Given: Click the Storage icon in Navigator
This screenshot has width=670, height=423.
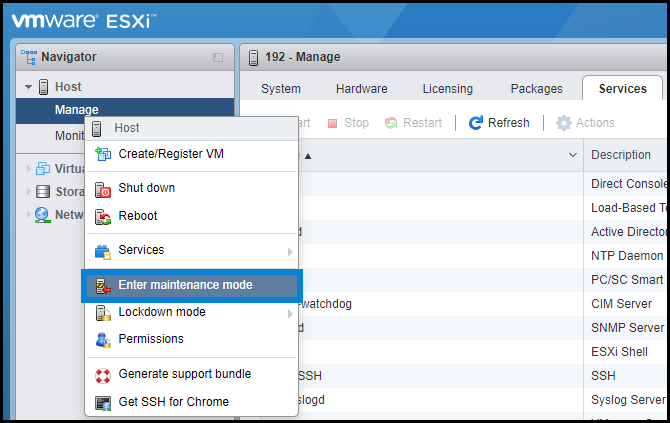Looking at the screenshot, I should coord(43,191).
